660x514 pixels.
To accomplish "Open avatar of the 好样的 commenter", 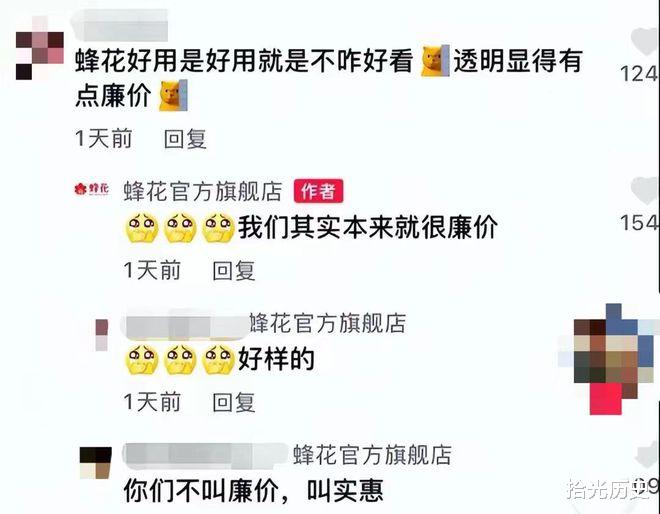I will coord(101,335).
